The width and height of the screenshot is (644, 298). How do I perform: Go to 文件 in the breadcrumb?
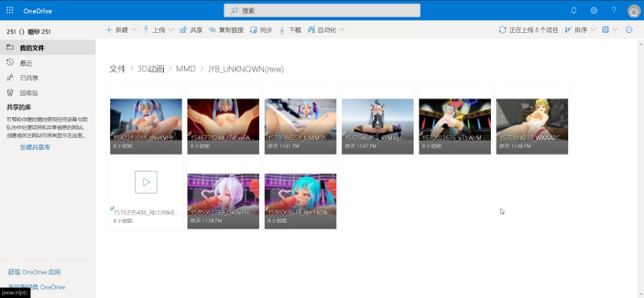click(117, 69)
